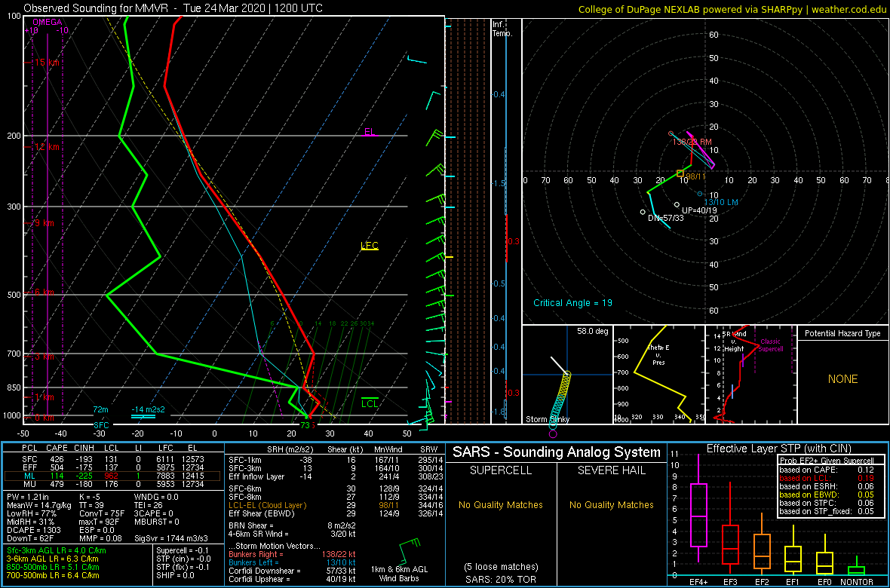Click the DCAPE = 1303 value

[32, 529]
